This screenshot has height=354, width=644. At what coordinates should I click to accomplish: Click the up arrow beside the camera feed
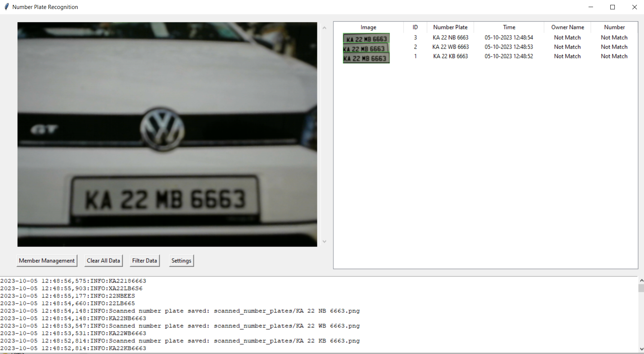coord(324,28)
